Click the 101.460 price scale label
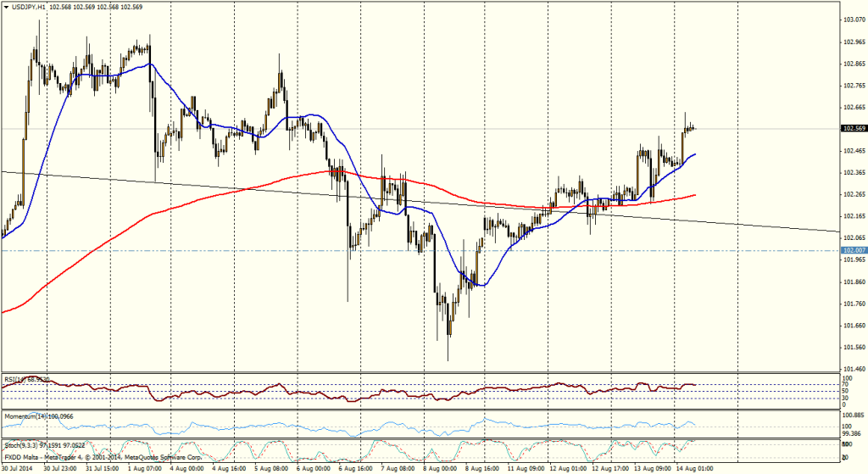868x474 pixels. click(x=852, y=369)
